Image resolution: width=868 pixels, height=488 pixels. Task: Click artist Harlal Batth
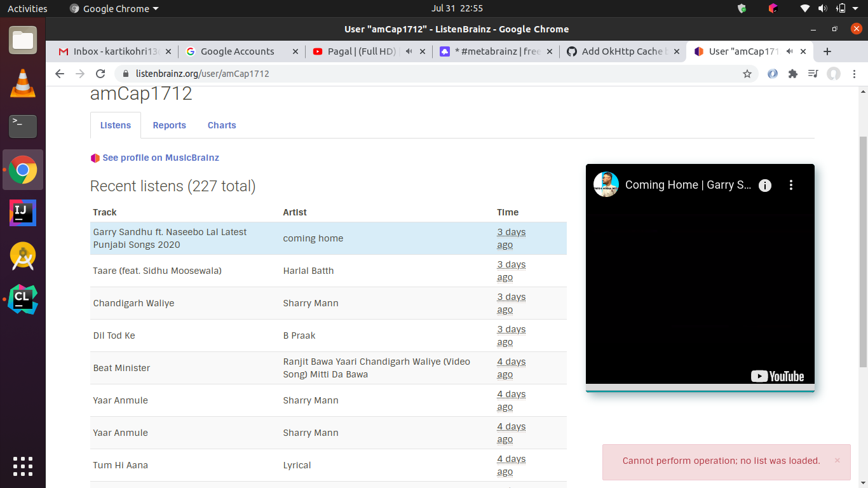click(x=308, y=271)
